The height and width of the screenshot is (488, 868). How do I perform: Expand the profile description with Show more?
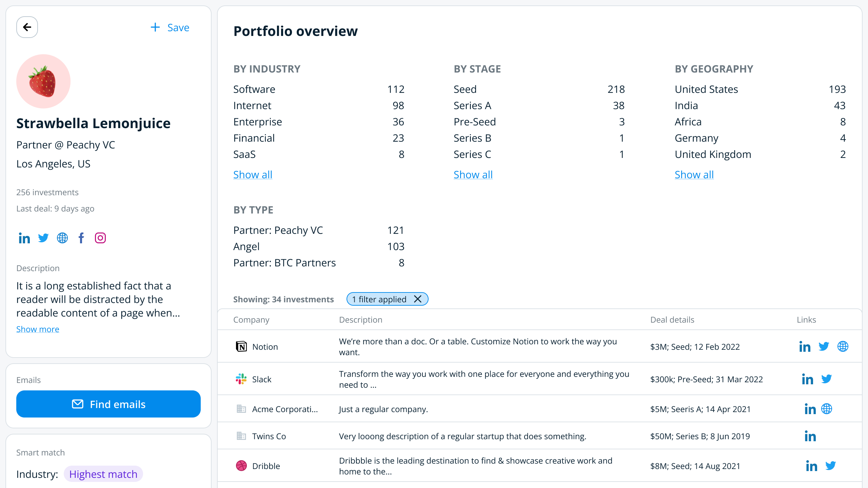point(37,329)
